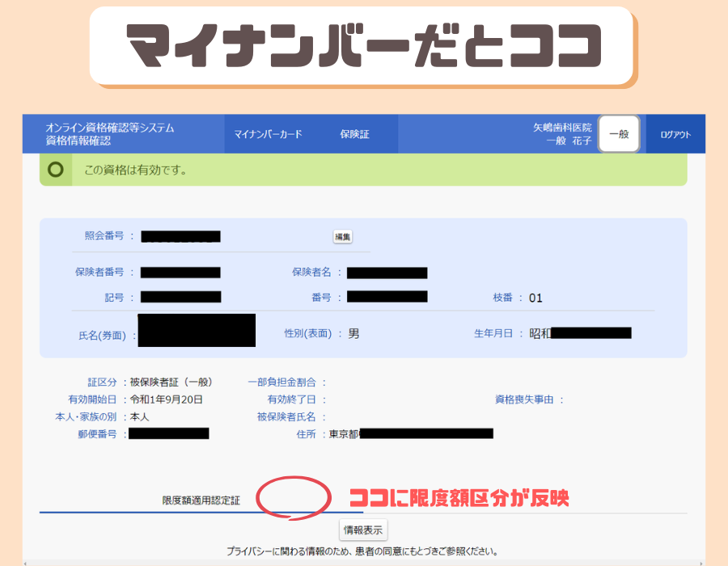The height and width of the screenshot is (566, 728).
Task: Click the 枝番 value 01
Action: click(535, 298)
